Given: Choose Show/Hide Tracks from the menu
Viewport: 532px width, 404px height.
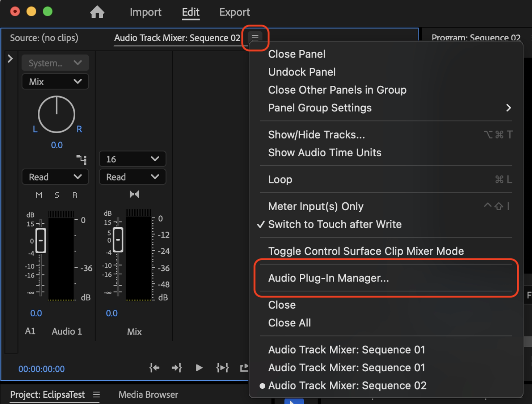Looking at the screenshot, I should pos(316,135).
